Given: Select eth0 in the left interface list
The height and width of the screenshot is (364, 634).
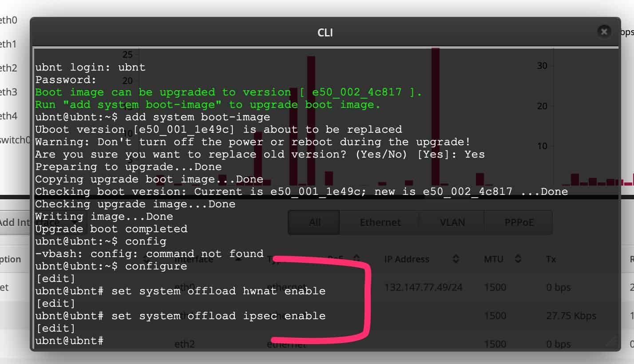Looking at the screenshot, I should (x=8, y=20).
